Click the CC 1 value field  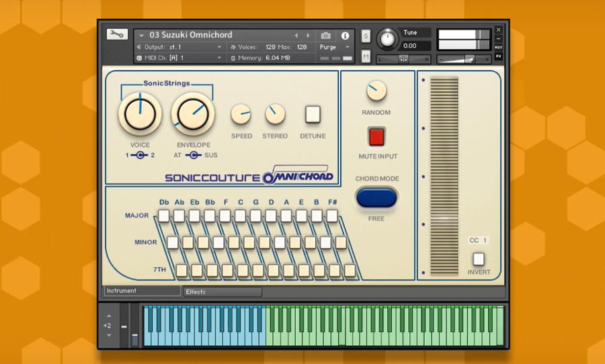[x=479, y=240]
